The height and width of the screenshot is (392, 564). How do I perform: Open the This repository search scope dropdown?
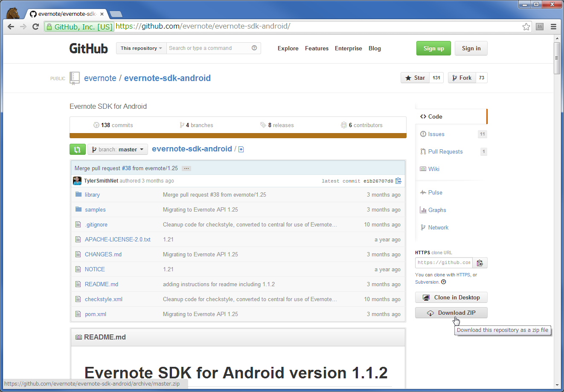pos(141,48)
